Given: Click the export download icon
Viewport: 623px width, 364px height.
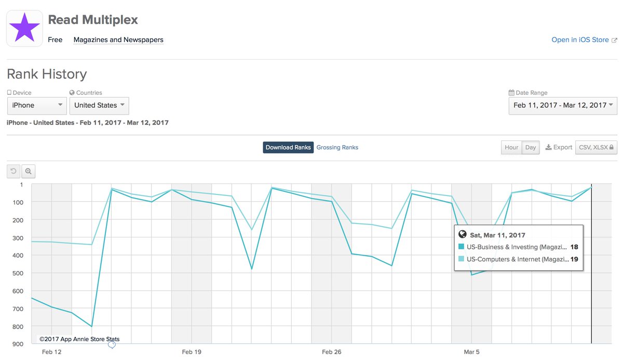Looking at the screenshot, I should 548,147.
